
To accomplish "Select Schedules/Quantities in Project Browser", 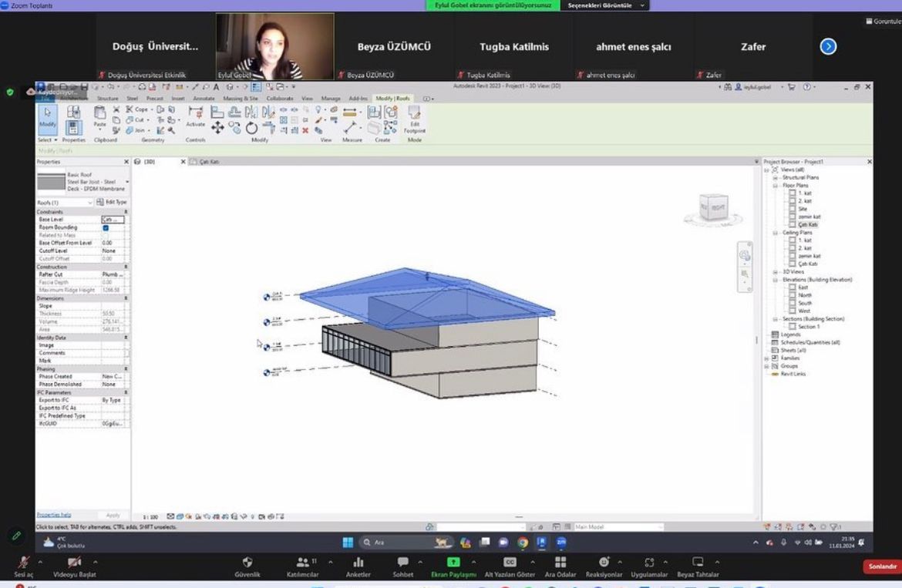I will pos(810,343).
